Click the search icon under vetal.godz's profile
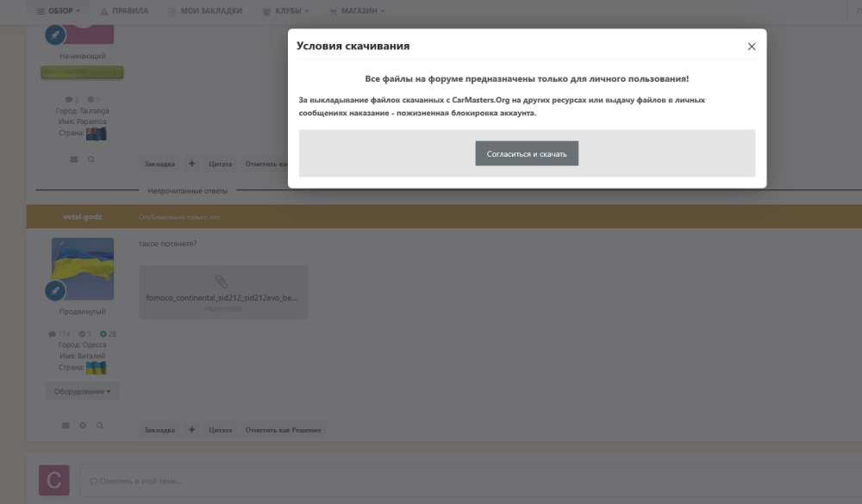This screenshot has width=862, height=504. (99, 426)
